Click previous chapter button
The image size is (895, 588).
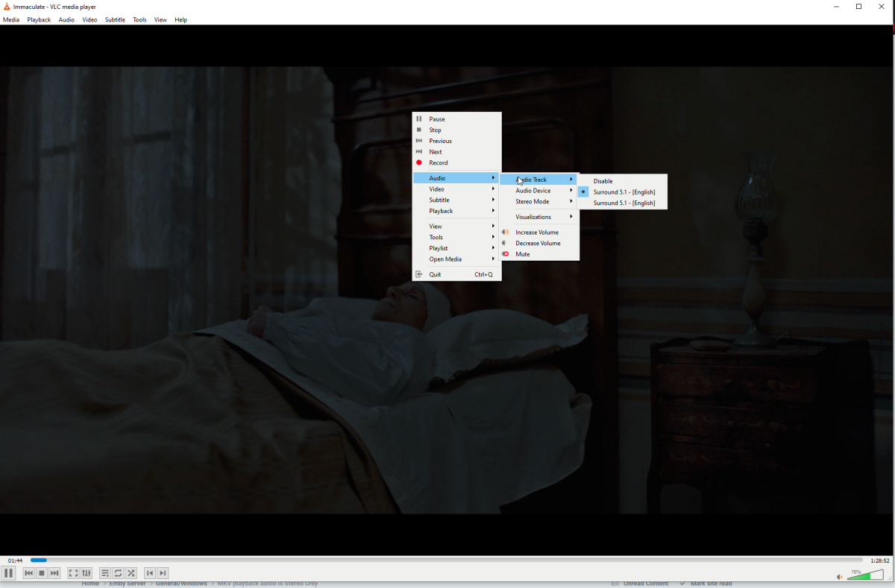(x=150, y=573)
